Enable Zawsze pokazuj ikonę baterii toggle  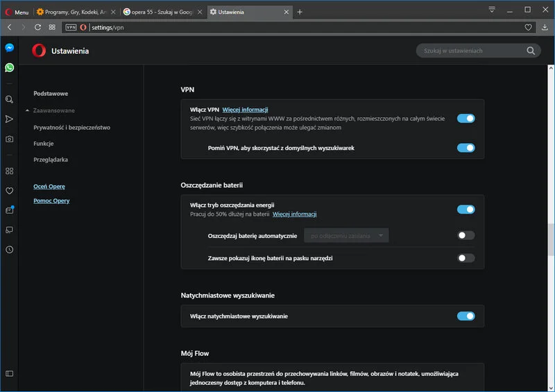[466, 258]
